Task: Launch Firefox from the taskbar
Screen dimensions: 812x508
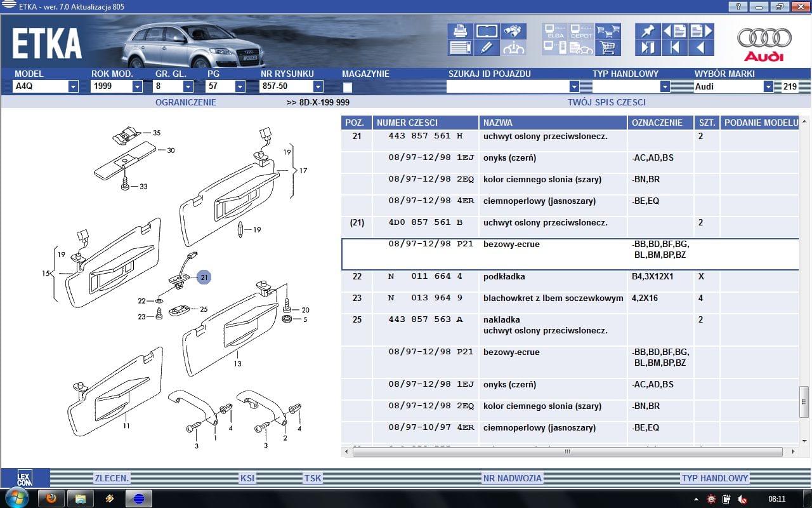Action: pyautogui.click(x=51, y=498)
